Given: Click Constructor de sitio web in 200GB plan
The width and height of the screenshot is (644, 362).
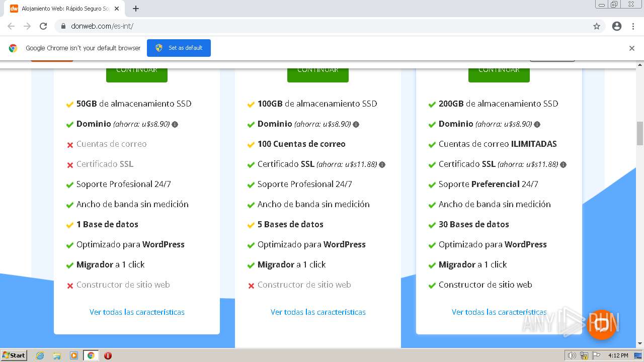Looking at the screenshot, I should [485, 285].
